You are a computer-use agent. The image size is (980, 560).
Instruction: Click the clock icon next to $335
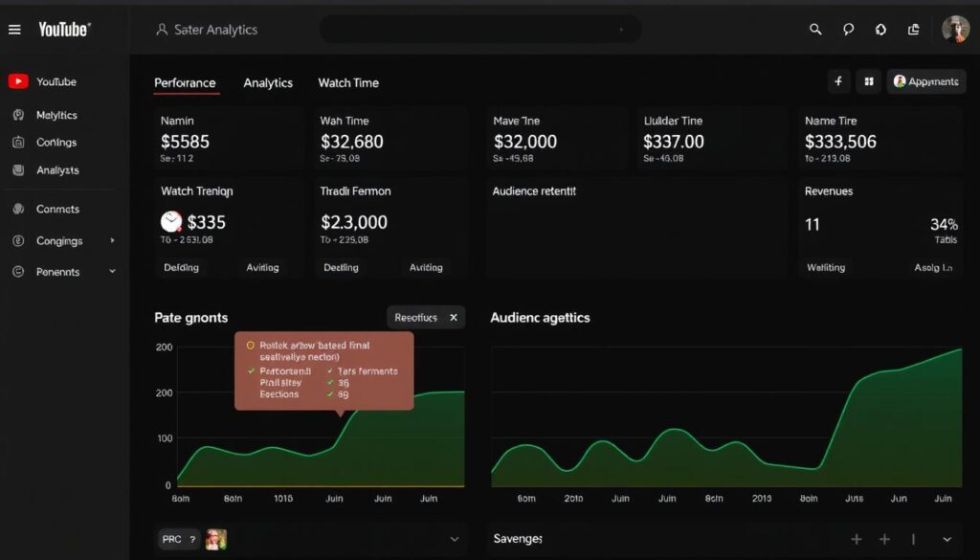coord(171,222)
